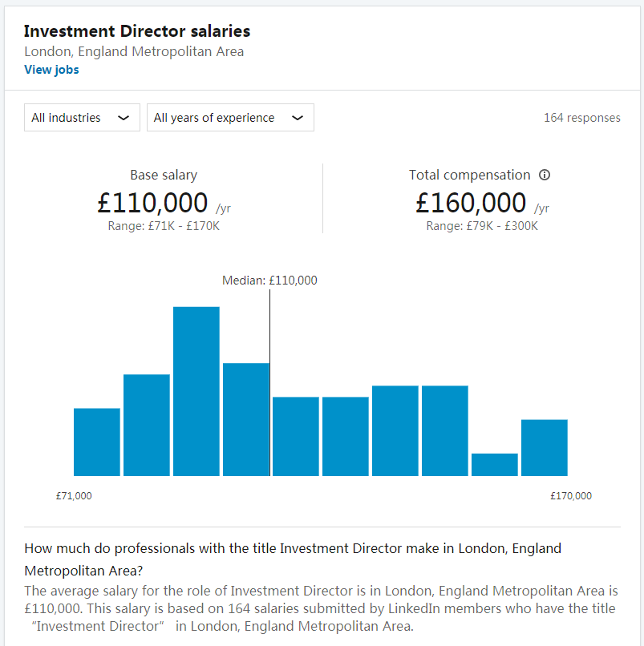This screenshot has height=646, width=644.
Task: Click the rightmost histogram bar
Action: pos(545,447)
